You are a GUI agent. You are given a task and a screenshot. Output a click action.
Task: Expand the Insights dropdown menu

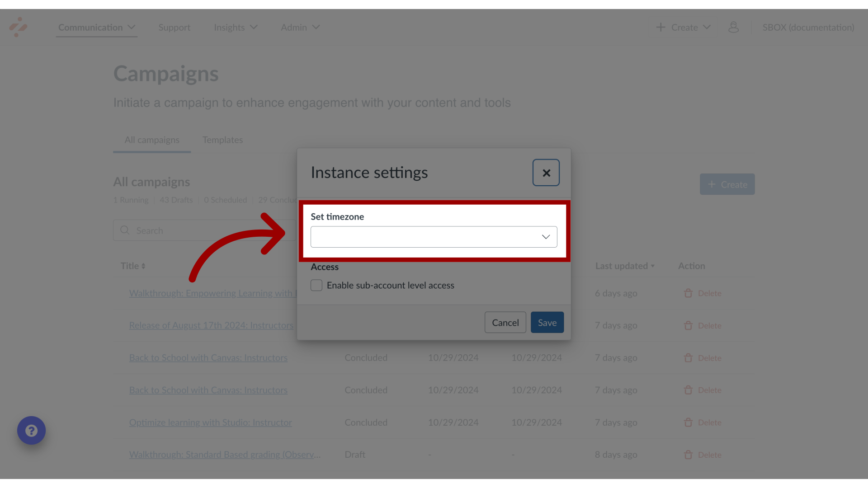click(x=236, y=27)
